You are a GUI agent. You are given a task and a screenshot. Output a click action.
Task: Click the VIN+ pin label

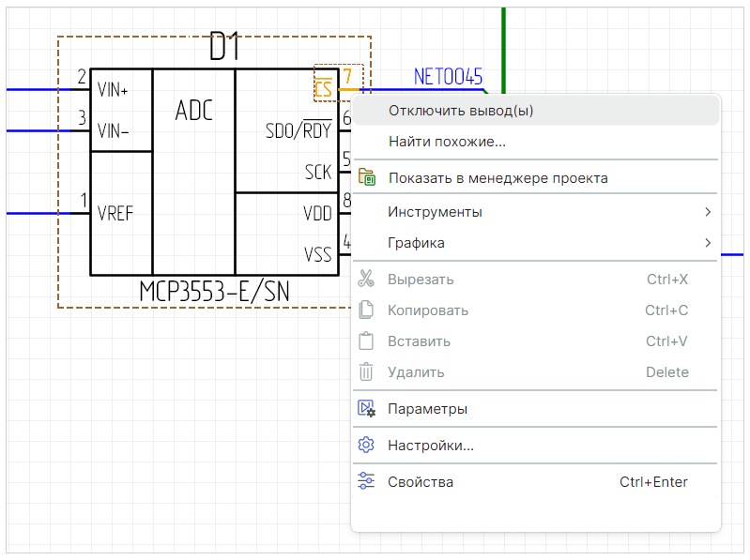tap(113, 89)
